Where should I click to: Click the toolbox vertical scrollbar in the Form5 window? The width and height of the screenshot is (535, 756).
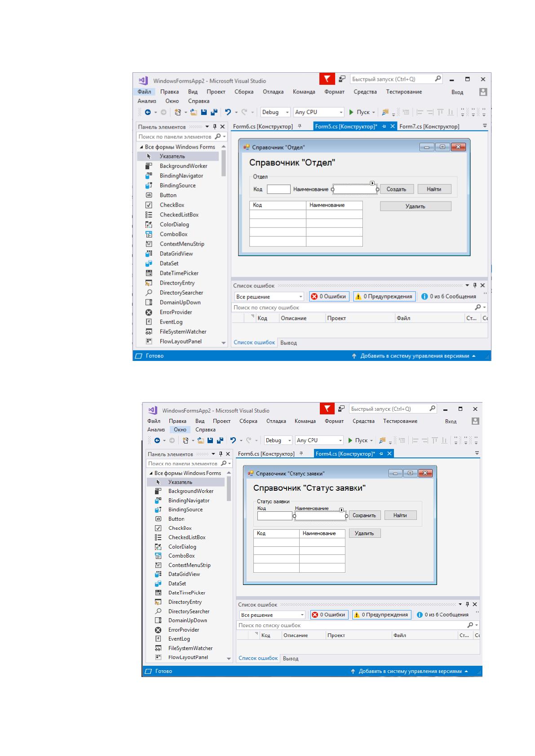click(224, 163)
